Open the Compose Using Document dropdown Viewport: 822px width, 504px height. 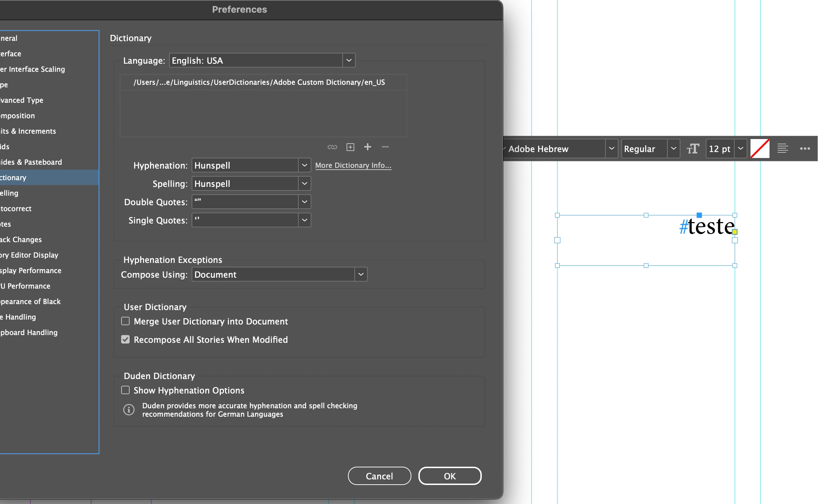(279, 275)
